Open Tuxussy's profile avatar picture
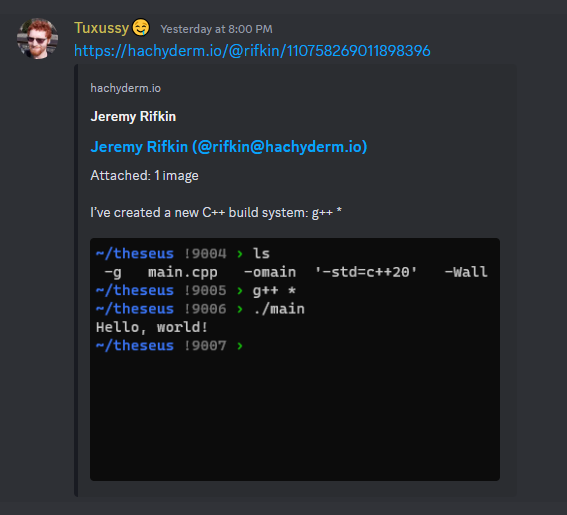This screenshot has width=567, height=515. click(x=37, y=39)
